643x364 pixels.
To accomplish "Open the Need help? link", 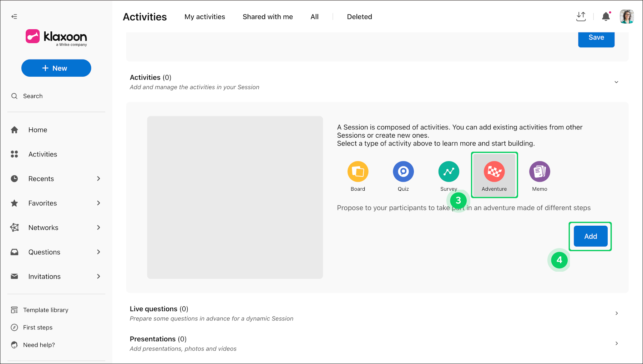I will click(39, 345).
